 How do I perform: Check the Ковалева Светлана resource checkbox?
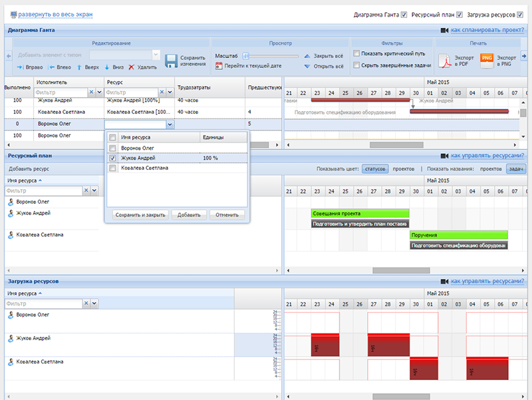click(x=112, y=168)
